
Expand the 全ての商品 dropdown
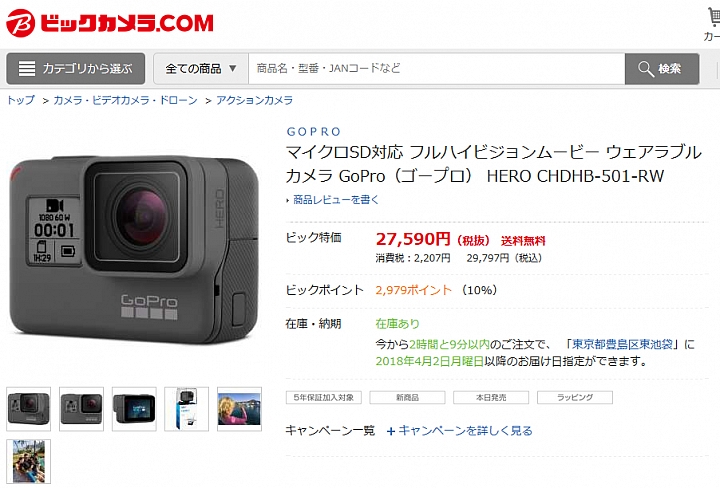201,69
